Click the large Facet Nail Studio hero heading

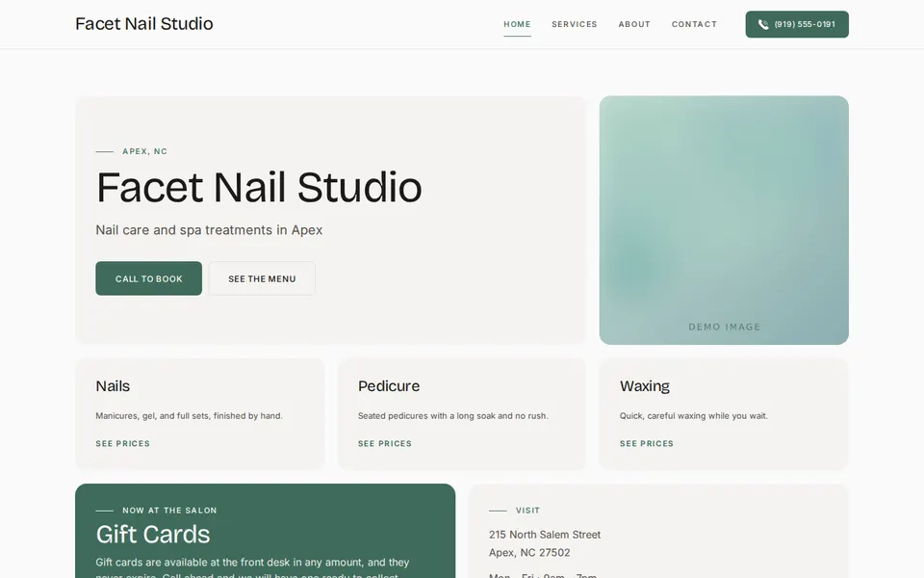pos(259,188)
